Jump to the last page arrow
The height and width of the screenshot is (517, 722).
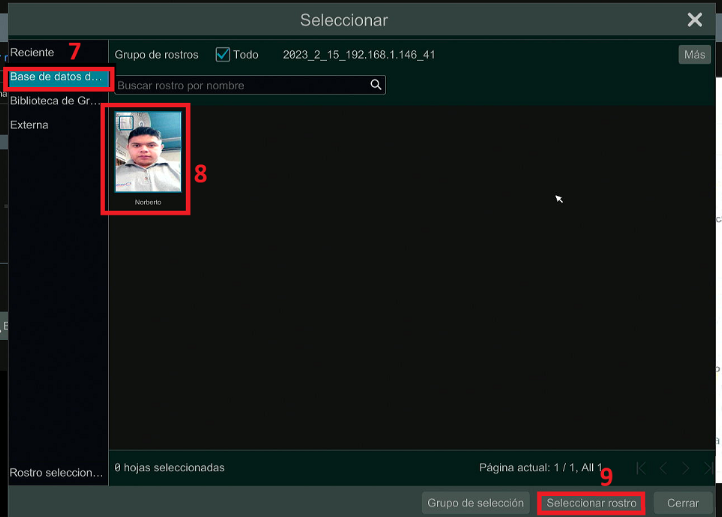click(708, 468)
